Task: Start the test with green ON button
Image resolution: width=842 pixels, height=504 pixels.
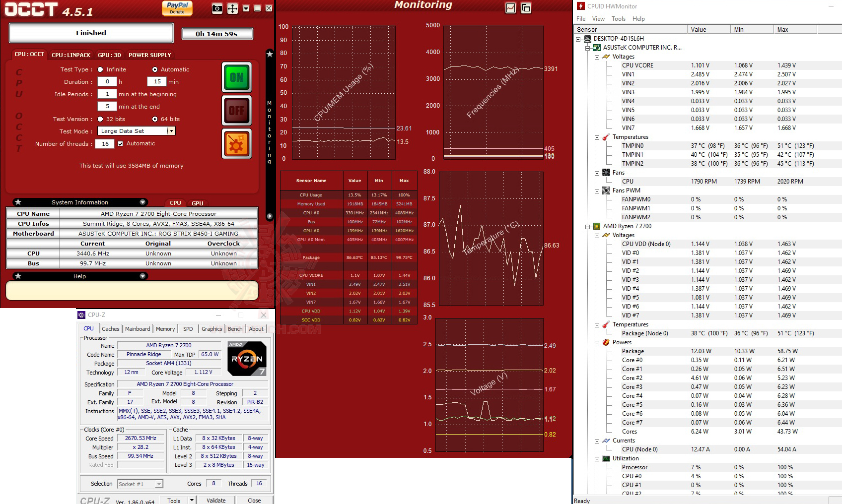Action: click(237, 77)
